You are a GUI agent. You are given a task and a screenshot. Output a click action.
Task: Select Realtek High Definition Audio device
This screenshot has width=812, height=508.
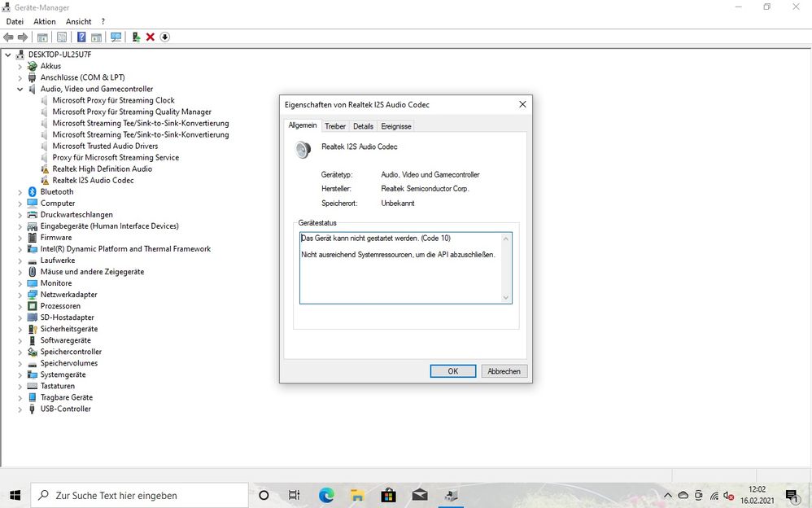coord(102,169)
